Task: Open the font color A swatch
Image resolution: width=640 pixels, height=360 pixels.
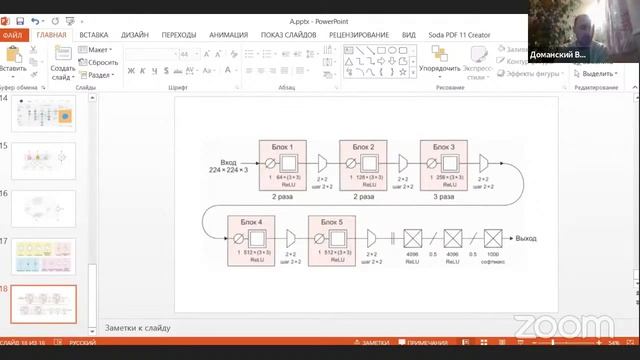Action: (x=228, y=71)
